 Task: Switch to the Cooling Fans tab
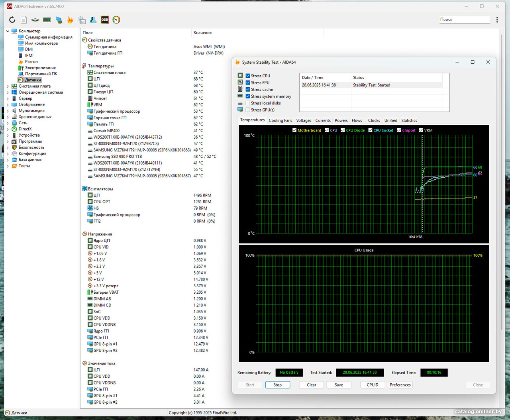280,120
